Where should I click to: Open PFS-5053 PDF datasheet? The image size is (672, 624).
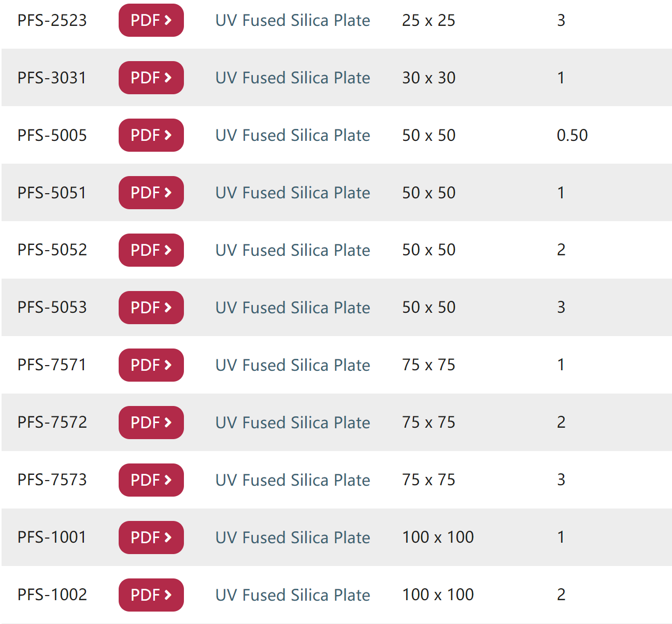[x=151, y=308]
